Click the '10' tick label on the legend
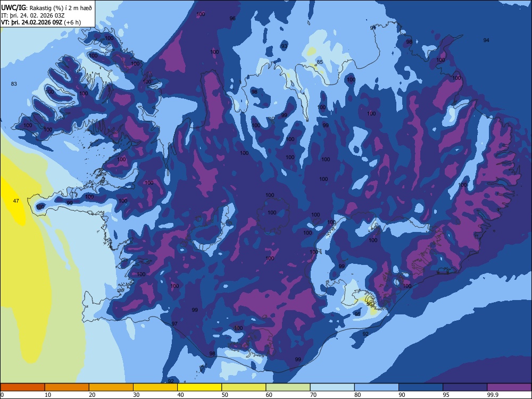Screen dimensions: 532x399 click(48, 395)
